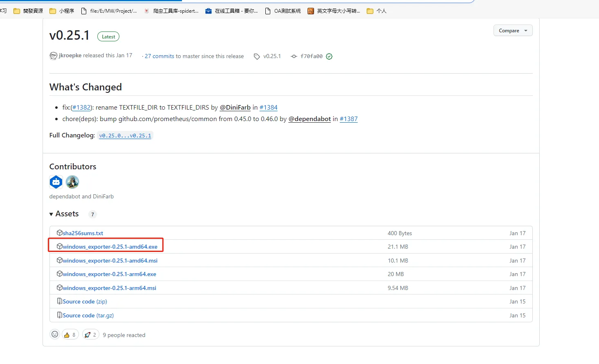Download windows_exporter-0.25.1-arm64.msi
The height and width of the screenshot is (364, 599).
tap(110, 288)
